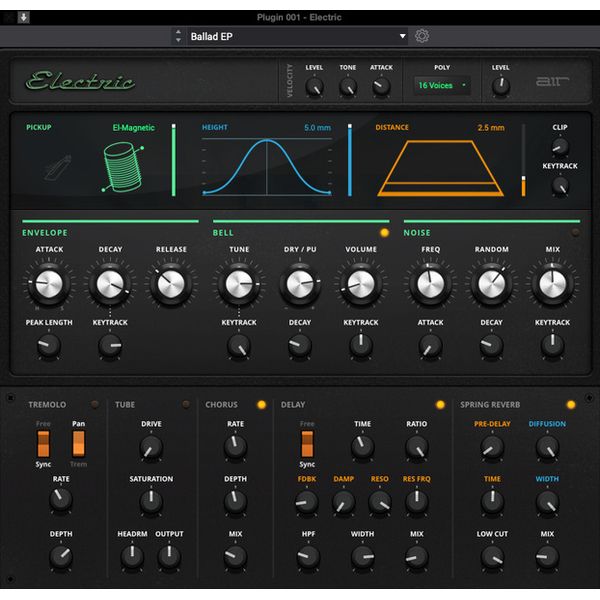Flip the Delay Free/Sync switch
The image size is (600, 600).
coord(307,444)
